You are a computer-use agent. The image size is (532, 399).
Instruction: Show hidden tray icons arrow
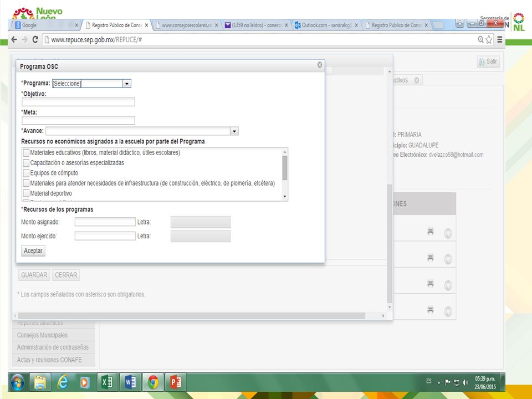(x=439, y=383)
